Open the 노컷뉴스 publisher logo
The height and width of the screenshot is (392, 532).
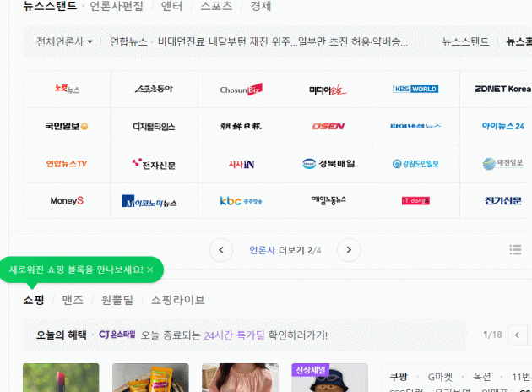[x=67, y=89]
